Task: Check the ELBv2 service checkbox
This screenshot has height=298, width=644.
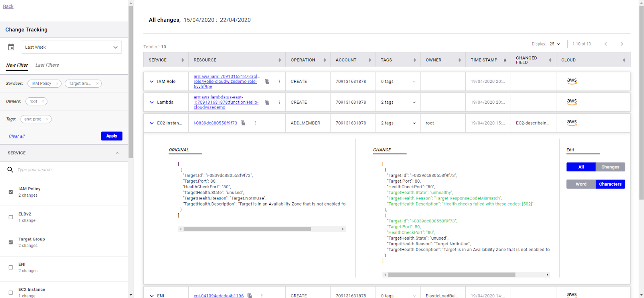Action: point(11,217)
